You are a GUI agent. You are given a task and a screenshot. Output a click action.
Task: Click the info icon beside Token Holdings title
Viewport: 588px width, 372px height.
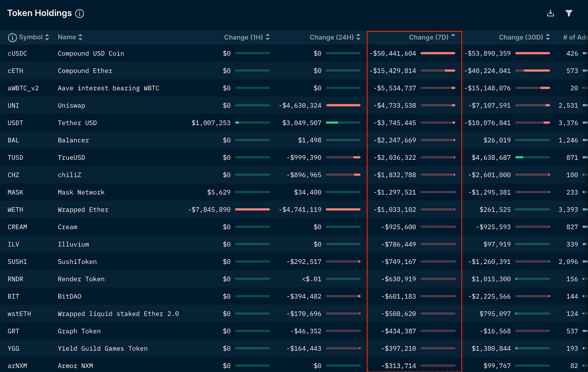click(x=79, y=14)
